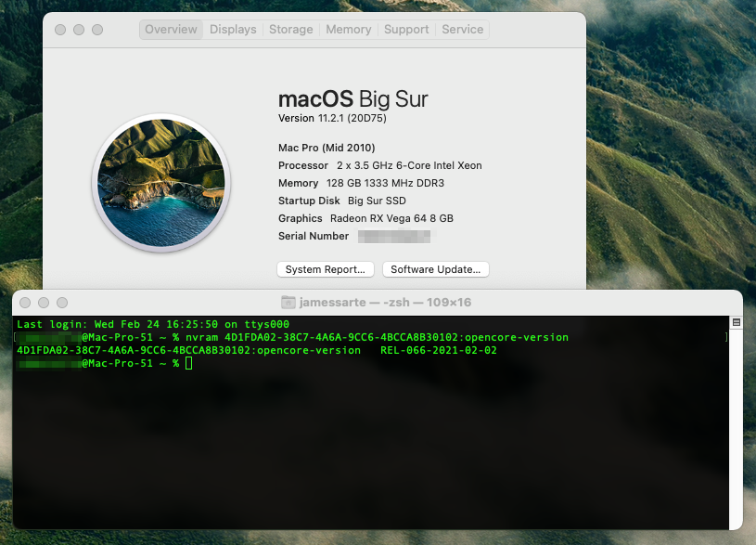756x545 pixels.
Task: Click the Mac Pro (Mid 2010) text
Action: click(327, 148)
